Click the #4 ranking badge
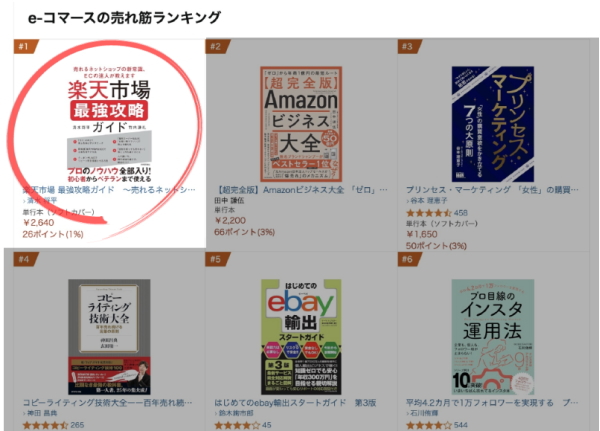This screenshot has height=431, width=600. coord(25,259)
